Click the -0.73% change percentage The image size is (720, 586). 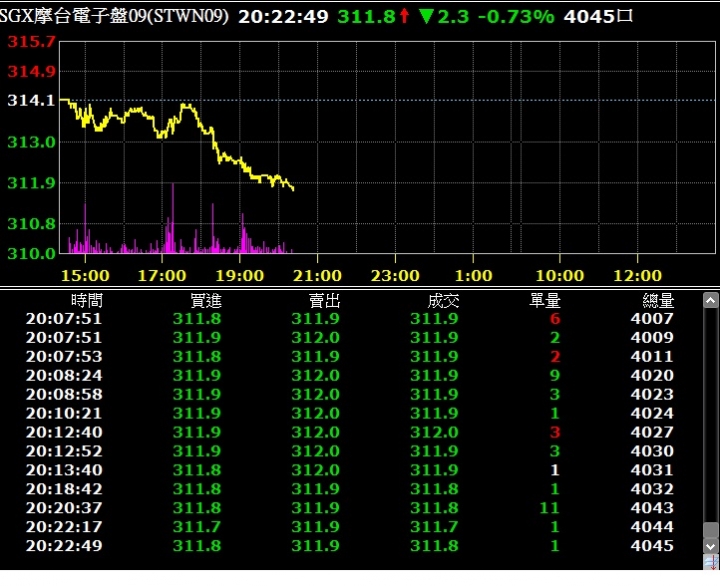(516, 17)
